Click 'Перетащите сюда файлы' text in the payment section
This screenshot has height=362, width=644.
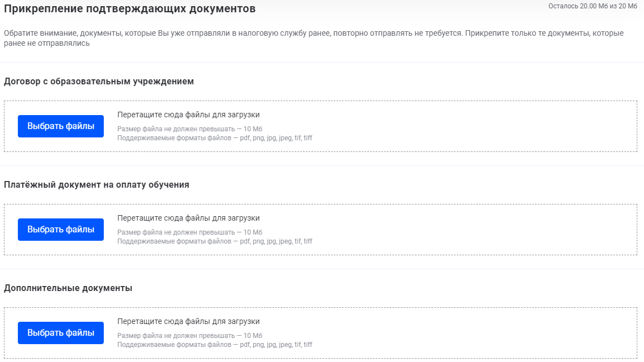pos(188,218)
